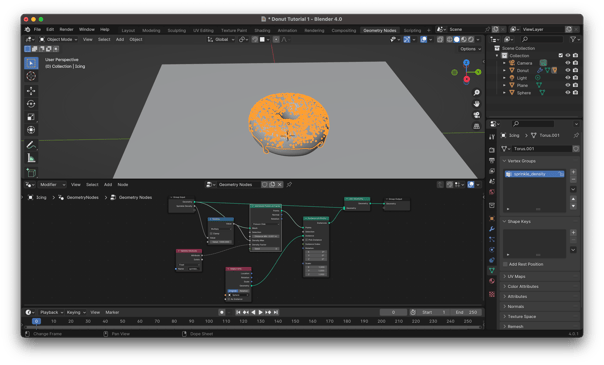Add a vertex group with the plus button
Viewport: 604px width, 365px height.
coord(573,172)
